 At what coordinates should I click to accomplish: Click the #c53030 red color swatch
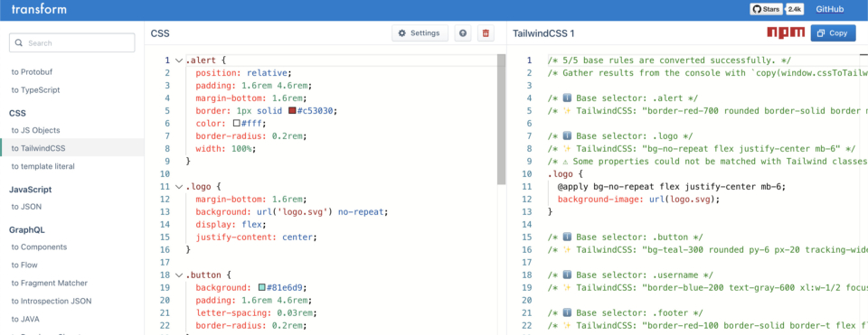click(x=292, y=110)
